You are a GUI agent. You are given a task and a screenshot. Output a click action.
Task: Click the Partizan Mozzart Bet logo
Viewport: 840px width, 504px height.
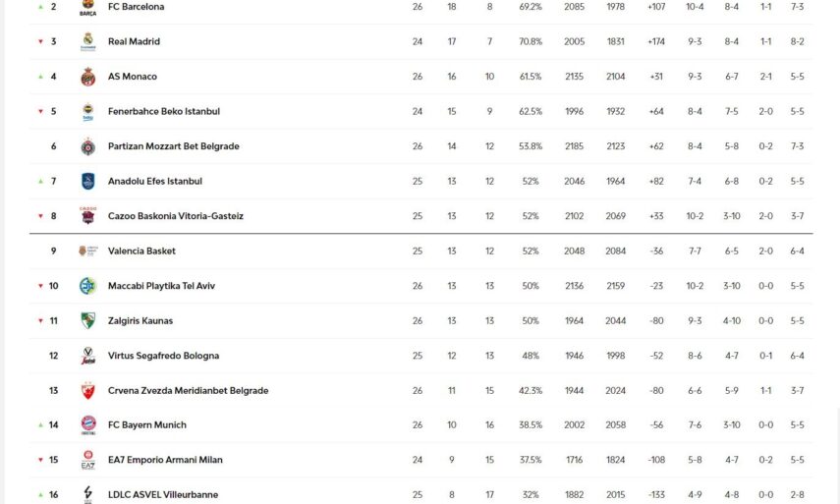[87, 146]
